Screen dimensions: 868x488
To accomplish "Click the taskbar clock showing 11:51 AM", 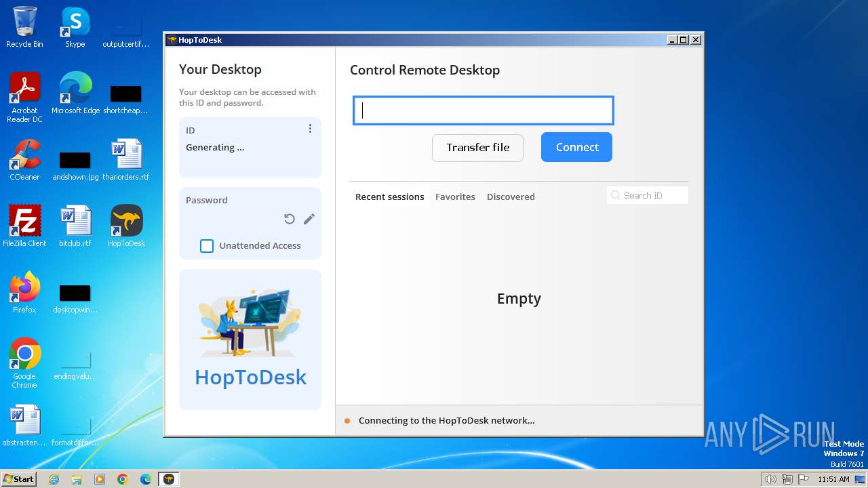I will click(x=833, y=479).
